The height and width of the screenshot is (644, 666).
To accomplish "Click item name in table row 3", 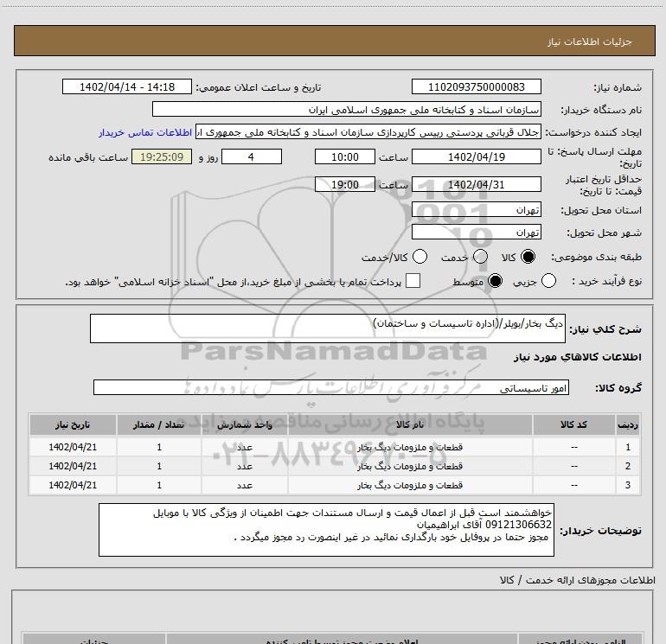I will coord(410,485).
